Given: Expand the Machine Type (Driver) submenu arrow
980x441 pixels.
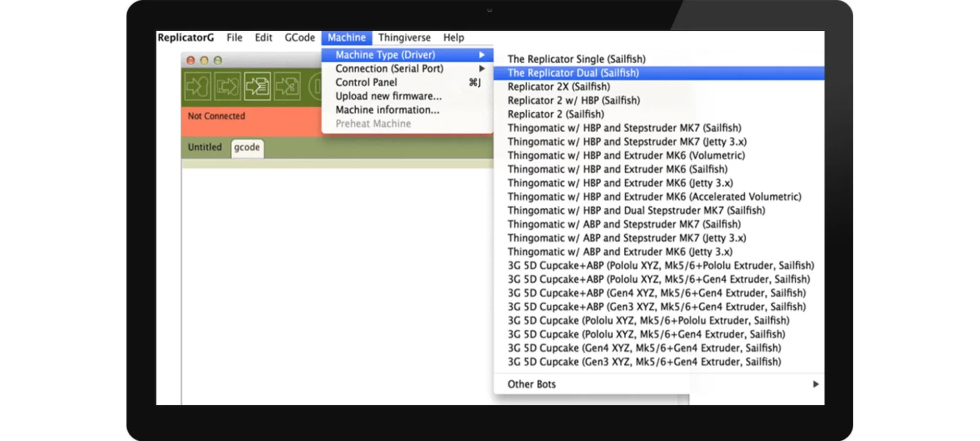Looking at the screenshot, I should [481, 55].
